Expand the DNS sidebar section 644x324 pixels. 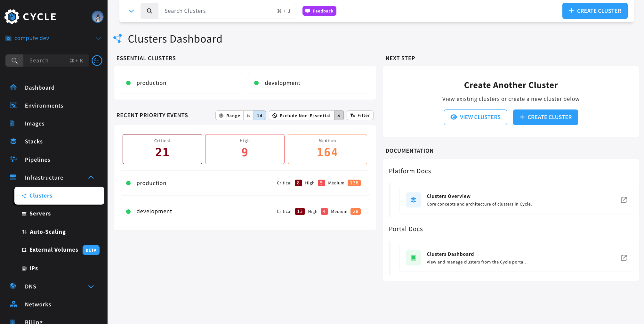tap(91, 286)
